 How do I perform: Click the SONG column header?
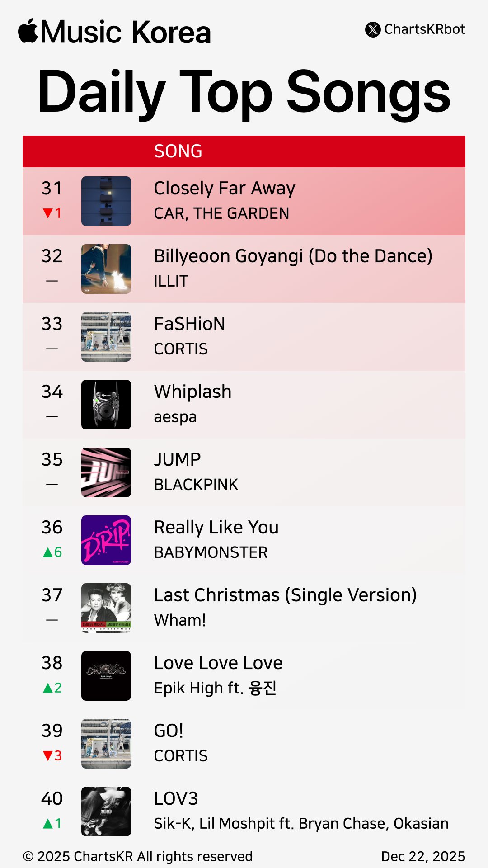point(178,151)
